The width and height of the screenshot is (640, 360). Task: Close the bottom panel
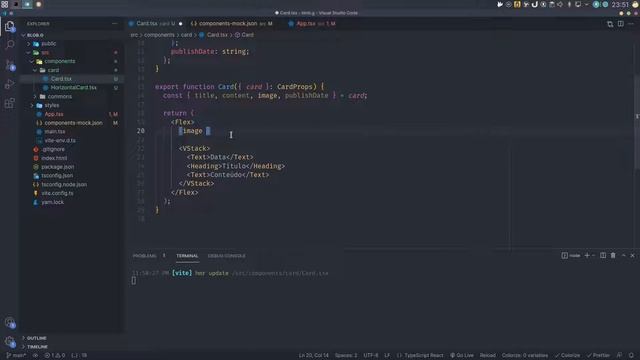[632, 256]
